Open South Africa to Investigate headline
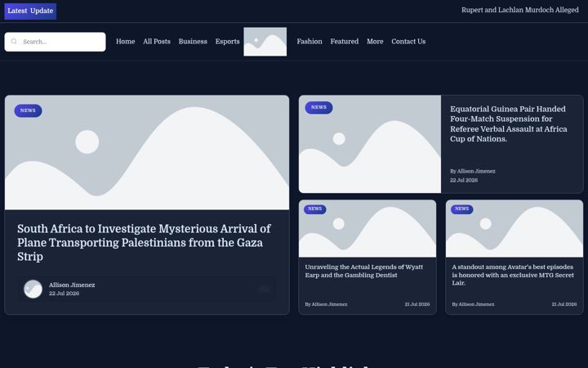588x368 pixels. click(144, 243)
